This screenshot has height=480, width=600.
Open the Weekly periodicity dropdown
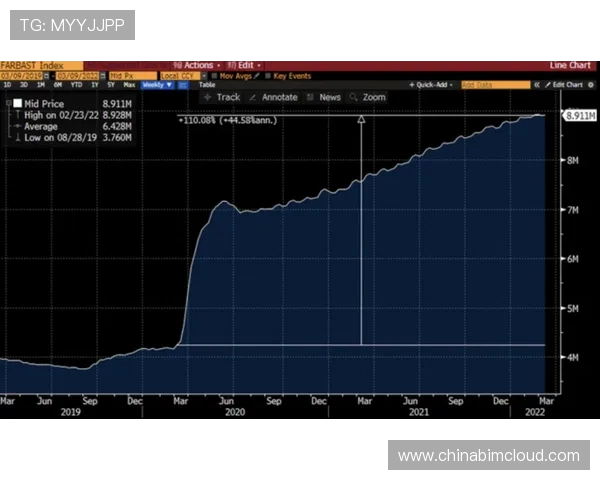tap(157, 85)
